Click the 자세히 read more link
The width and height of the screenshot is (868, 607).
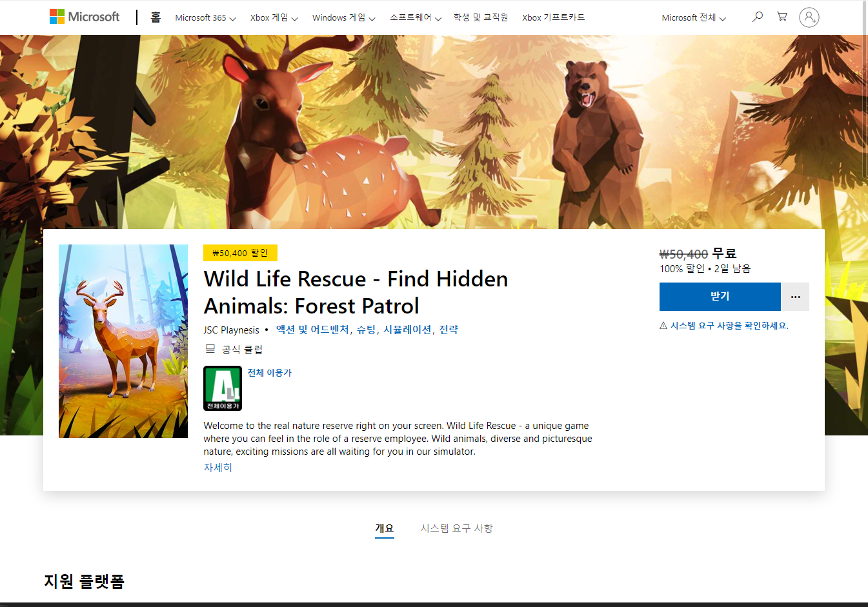tap(217, 468)
